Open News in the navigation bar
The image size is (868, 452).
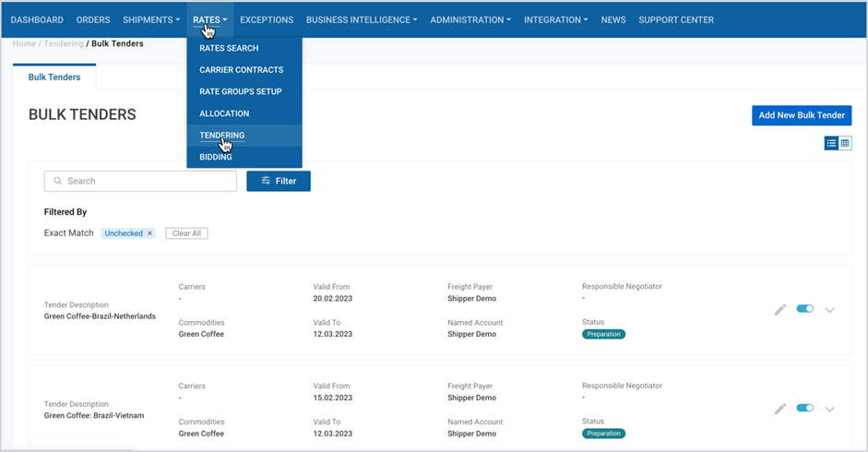pyautogui.click(x=613, y=20)
